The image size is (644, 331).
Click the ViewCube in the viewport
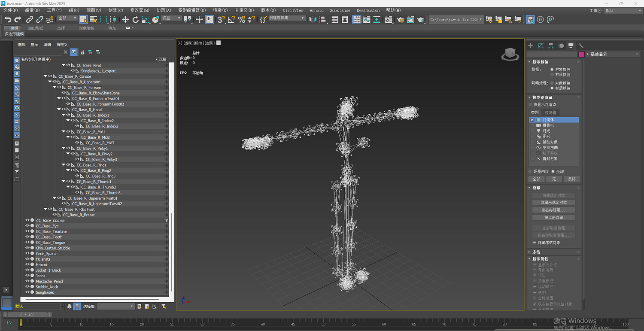tap(510, 54)
